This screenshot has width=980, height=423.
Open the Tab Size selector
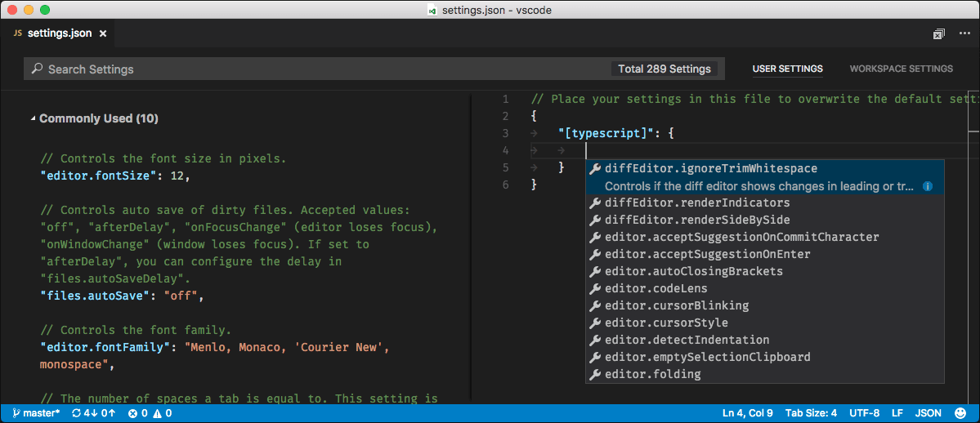[x=812, y=413]
